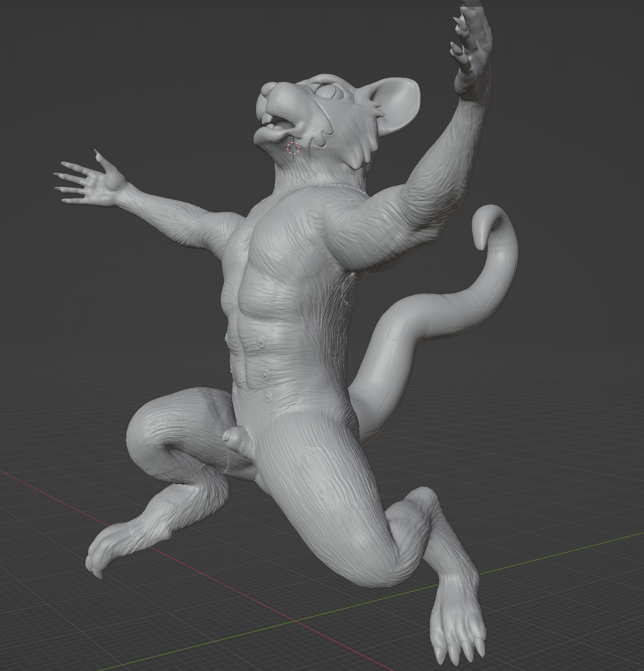Click the 3D cursor on the character's neck
Image resolution: width=644 pixels, height=671 pixels.
[x=293, y=148]
